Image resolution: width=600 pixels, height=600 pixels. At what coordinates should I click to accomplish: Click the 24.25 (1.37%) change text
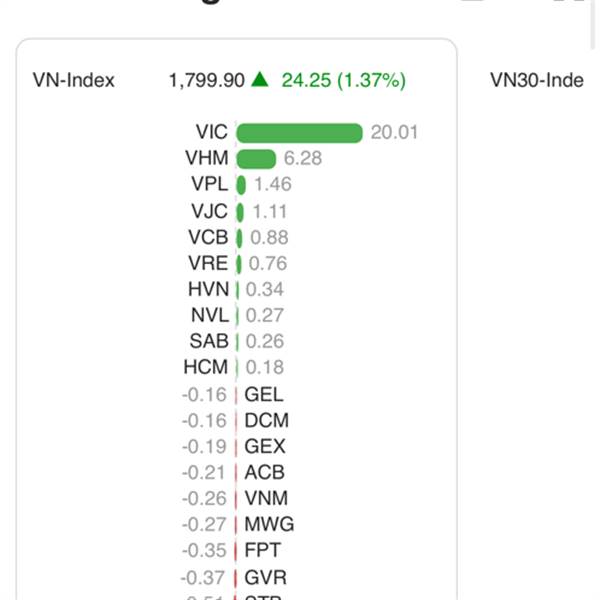click(343, 80)
